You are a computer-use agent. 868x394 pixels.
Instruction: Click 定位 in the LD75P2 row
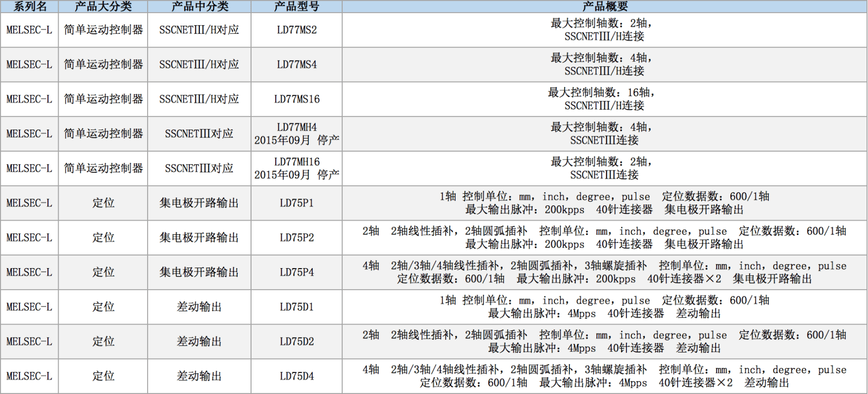click(x=103, y=238)
